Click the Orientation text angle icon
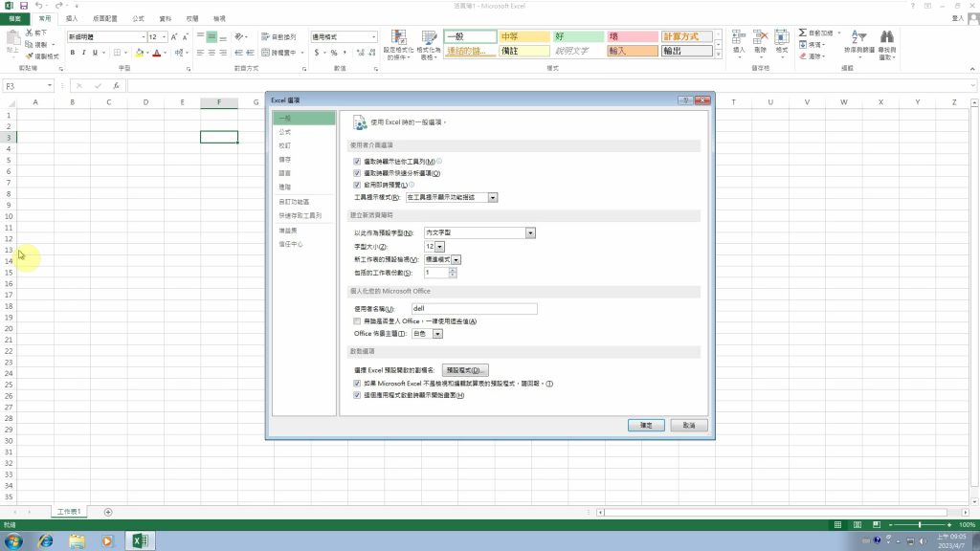The image size is (980, 551). 239,37
